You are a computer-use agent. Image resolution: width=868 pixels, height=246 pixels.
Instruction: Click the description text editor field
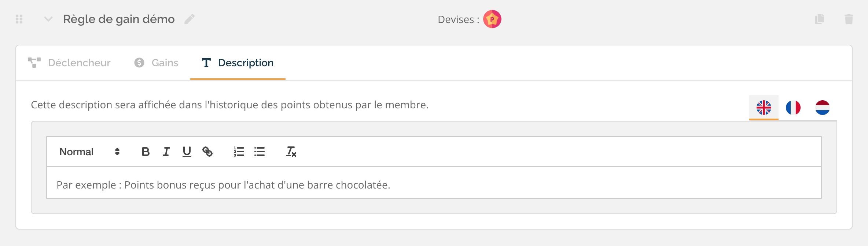434,183
